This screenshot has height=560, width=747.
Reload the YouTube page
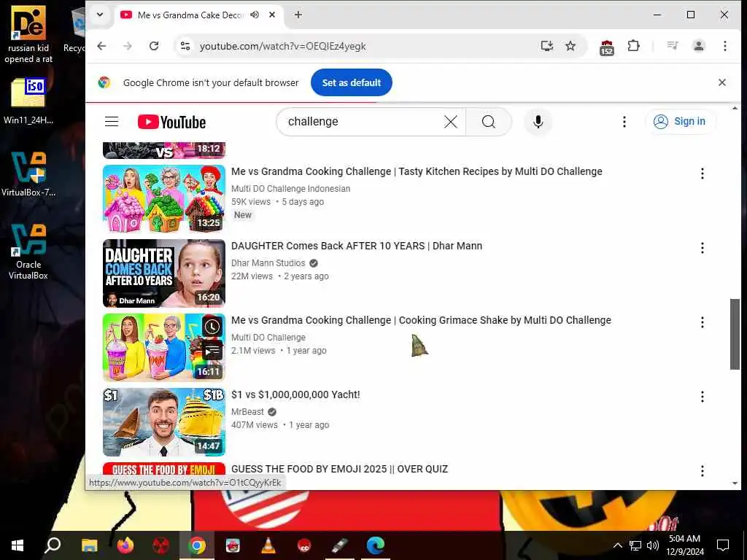(153, 46)
